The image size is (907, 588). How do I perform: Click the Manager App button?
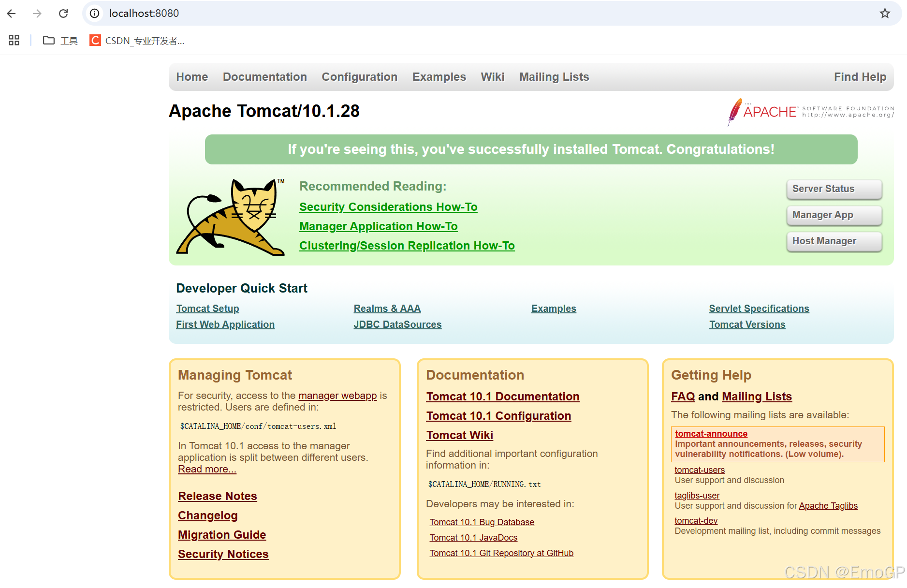[x=834, y=215]
